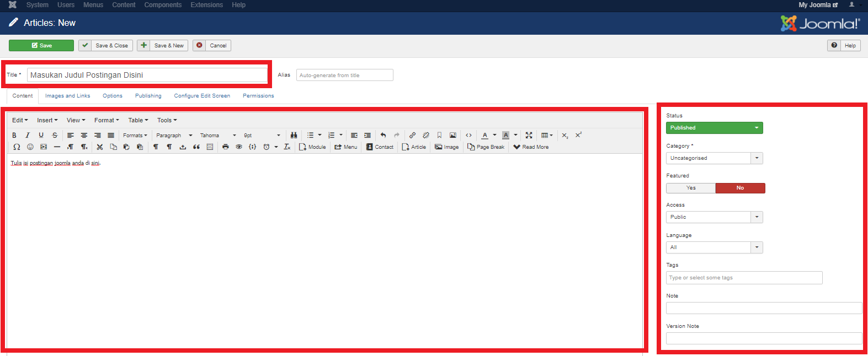Viewport: 868px width, 356px height.
Task: Click the remove link icon
Action: point(426,135)
